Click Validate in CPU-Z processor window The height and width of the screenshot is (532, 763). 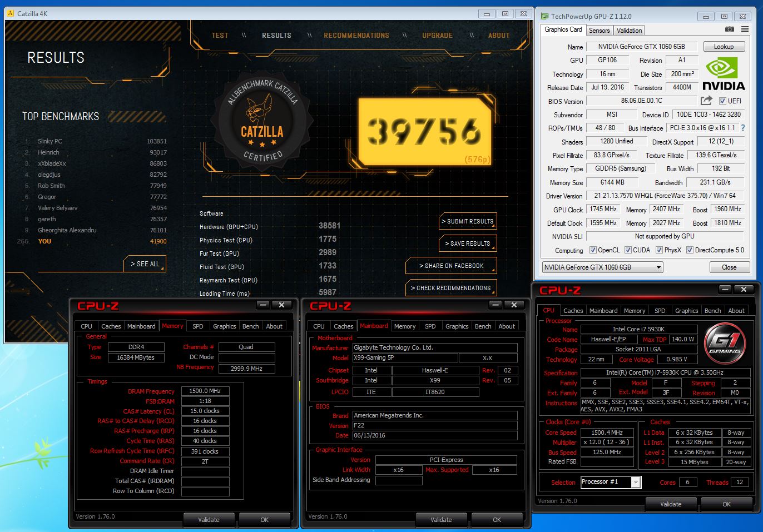coord(671,504)
